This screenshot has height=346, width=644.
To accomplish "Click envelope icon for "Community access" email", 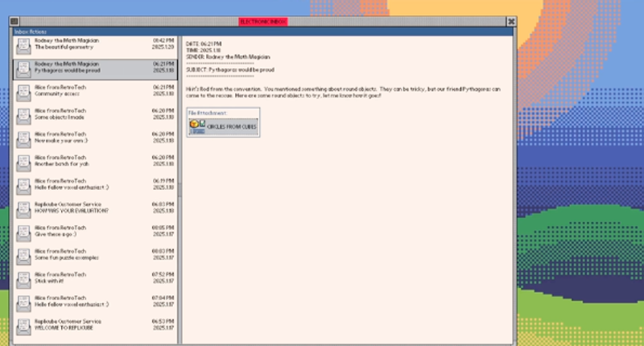I will click(x=23, y=93).
